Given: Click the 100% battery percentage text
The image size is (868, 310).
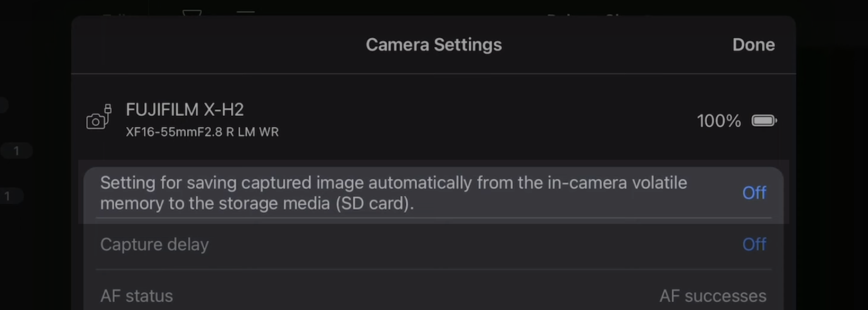Looking at the screenshot, I should (x=719, y=121).
